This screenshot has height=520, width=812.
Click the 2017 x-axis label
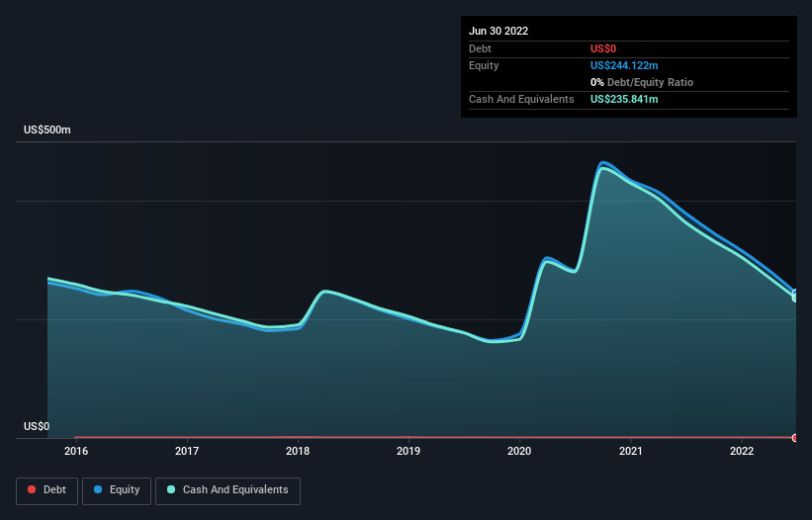(187, 451)
